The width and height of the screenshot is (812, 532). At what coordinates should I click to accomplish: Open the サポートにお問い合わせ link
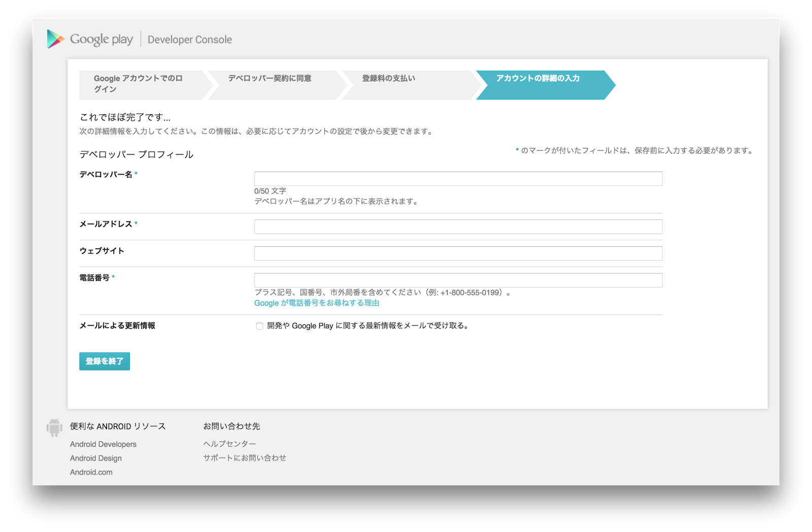244,457
